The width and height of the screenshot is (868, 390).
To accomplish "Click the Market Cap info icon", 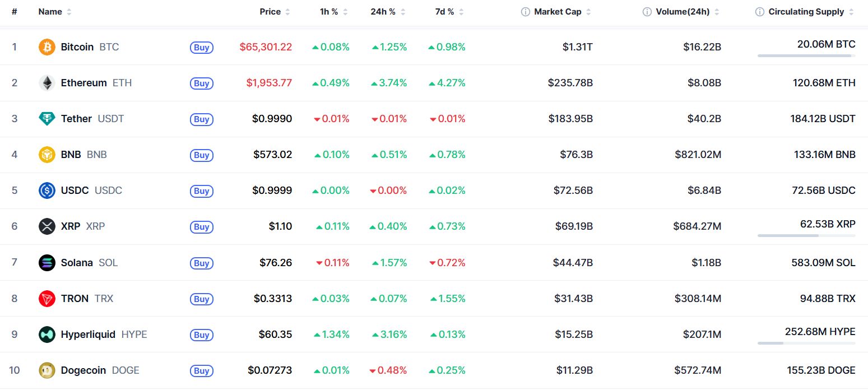I will [526, 12].
